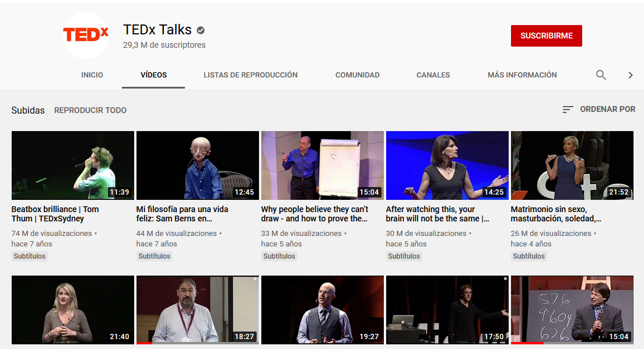Click the 15:04 duration badge on drawing video
The width and height of the screenshot is (644, 349).
pos(369,192)
